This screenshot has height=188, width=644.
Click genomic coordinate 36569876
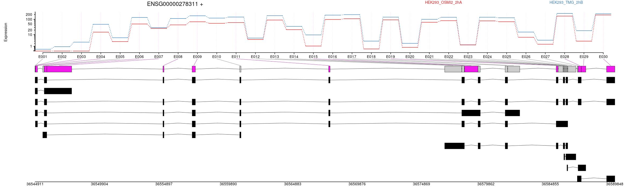pos(357,184)
